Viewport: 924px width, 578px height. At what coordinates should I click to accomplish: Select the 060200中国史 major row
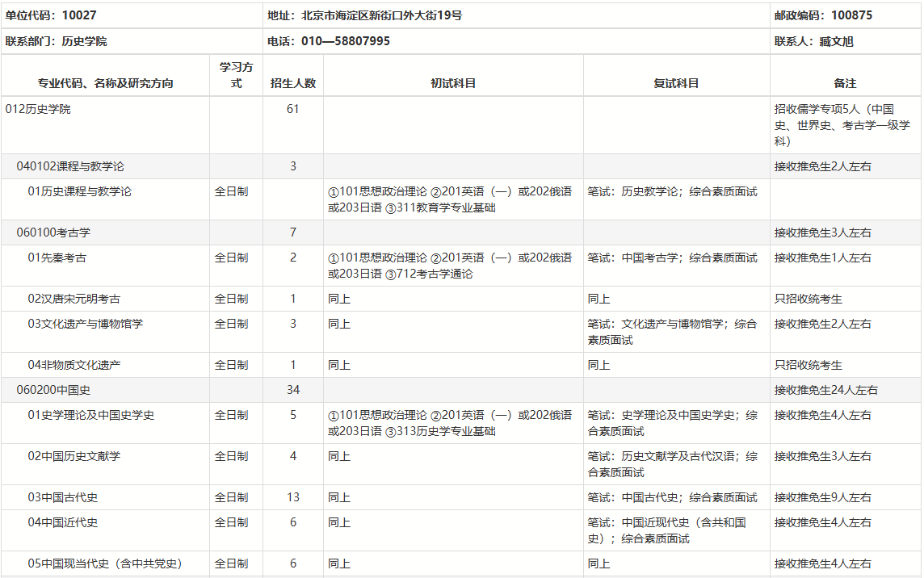click(53, 390)
